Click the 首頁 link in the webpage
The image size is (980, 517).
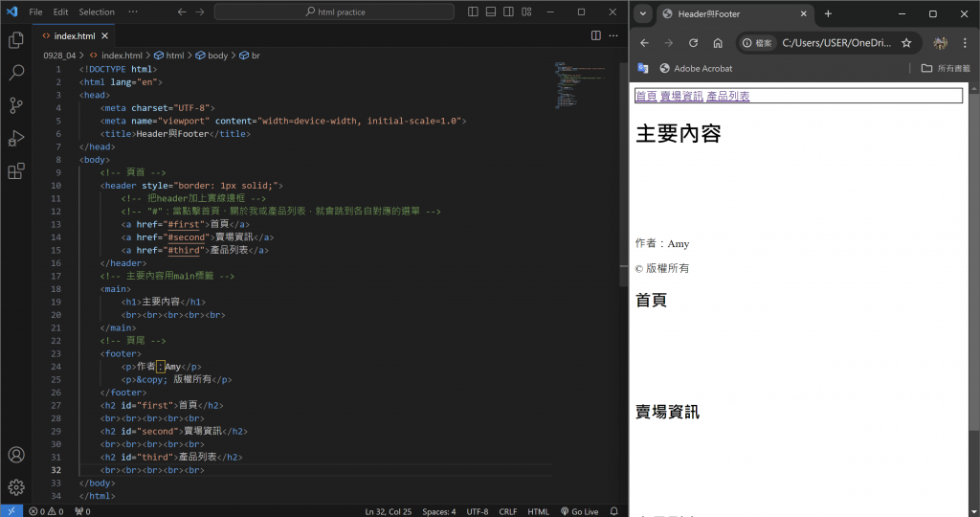[x=646, y=97]
